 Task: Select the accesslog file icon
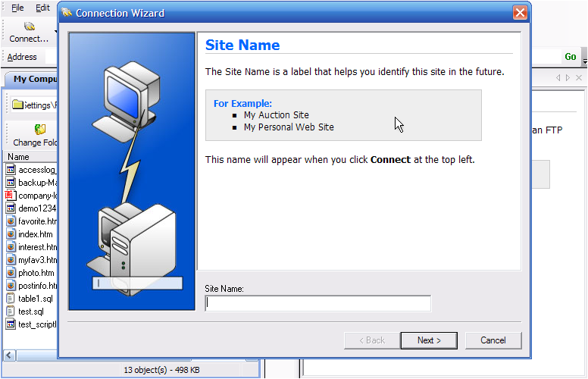click(x=11, y=170)
